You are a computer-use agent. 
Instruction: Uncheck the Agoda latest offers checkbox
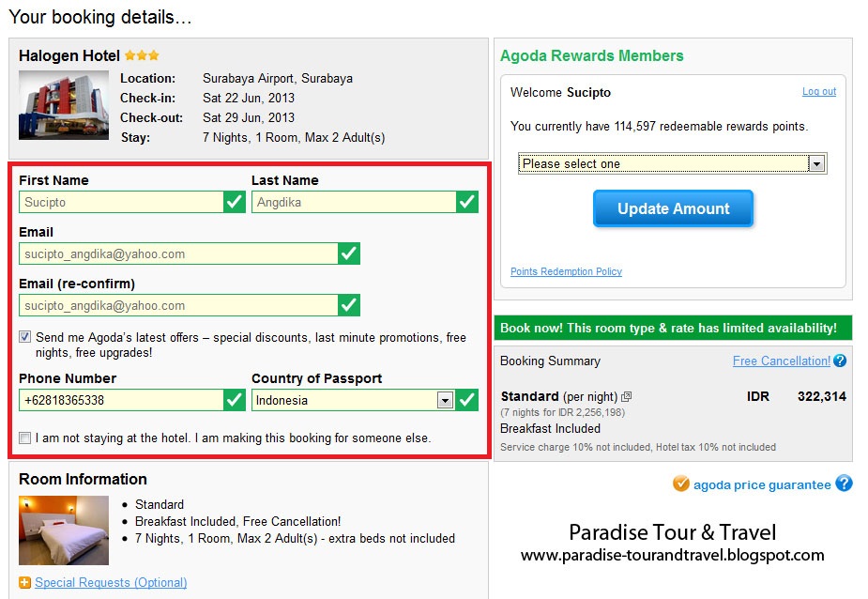[25, 337]
